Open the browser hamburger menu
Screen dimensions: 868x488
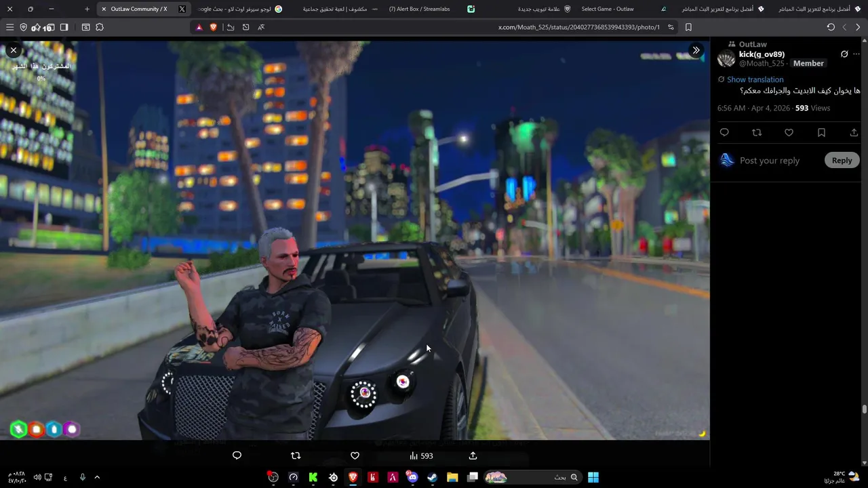[x=9, y=27]
